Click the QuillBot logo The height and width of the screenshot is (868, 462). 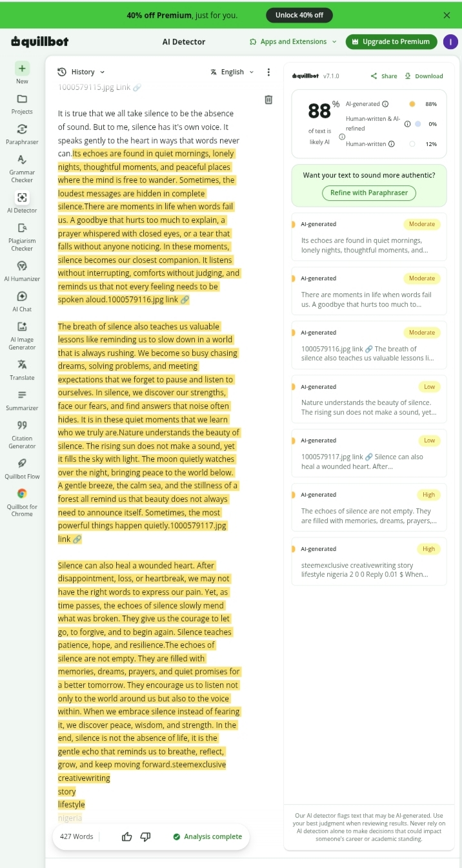[x=40, y=42]
